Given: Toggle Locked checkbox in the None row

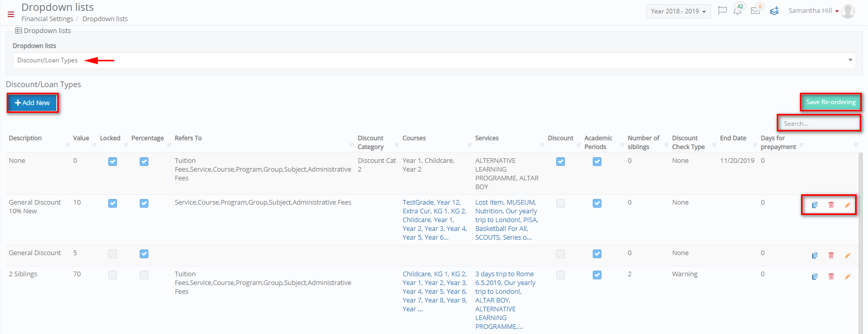Looking at the screenshot, I should (x=112, y=161).
